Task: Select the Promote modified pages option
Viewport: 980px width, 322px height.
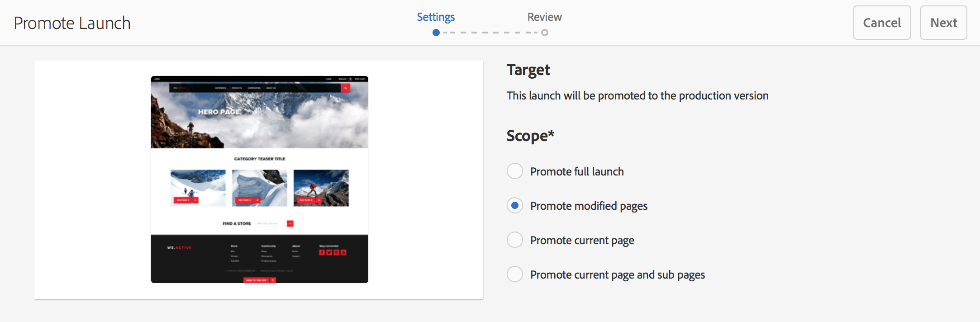Action: coord(515,206)
